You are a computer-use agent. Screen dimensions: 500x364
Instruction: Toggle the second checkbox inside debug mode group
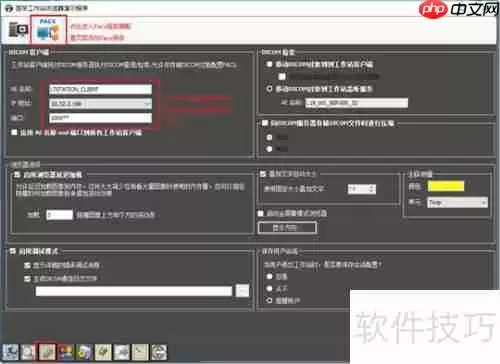[x=27, y=278]
